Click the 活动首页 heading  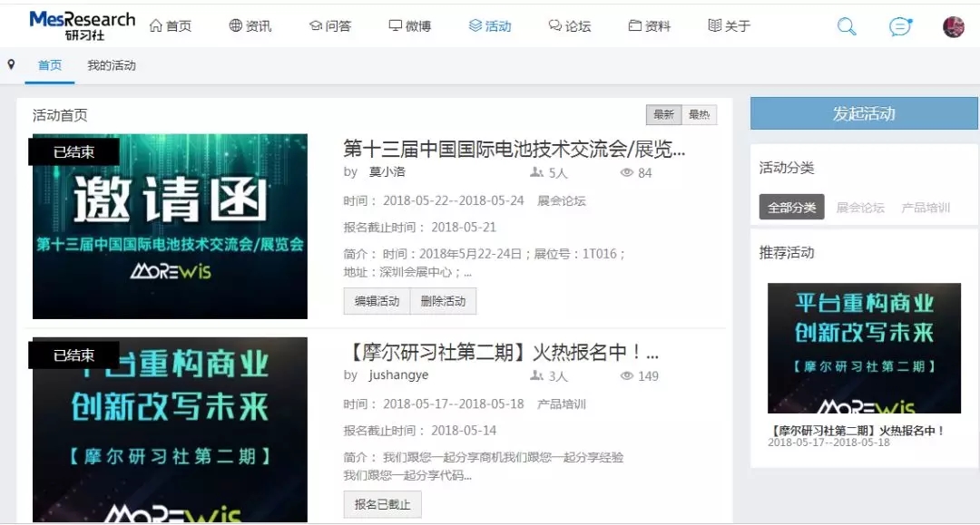[60, 115]
